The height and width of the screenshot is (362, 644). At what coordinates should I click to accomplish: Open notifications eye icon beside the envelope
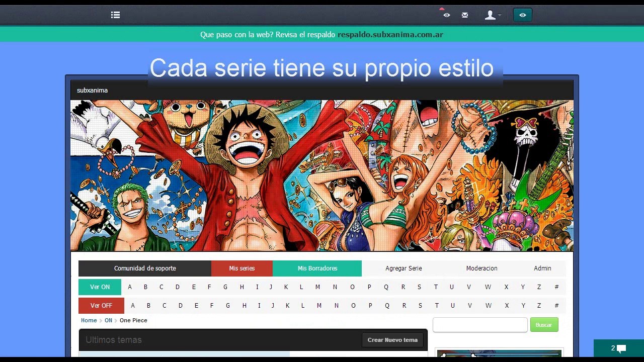click(x=446, y=15)
